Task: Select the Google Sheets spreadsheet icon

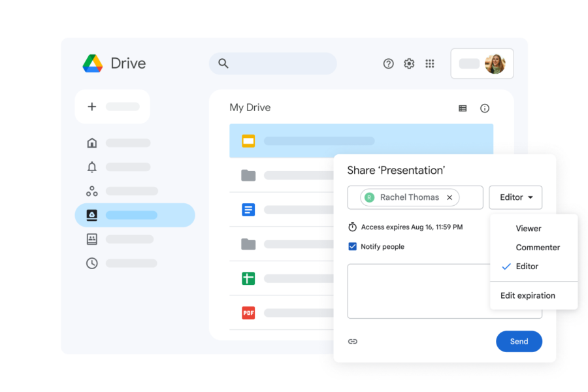Action: [248, 278]
